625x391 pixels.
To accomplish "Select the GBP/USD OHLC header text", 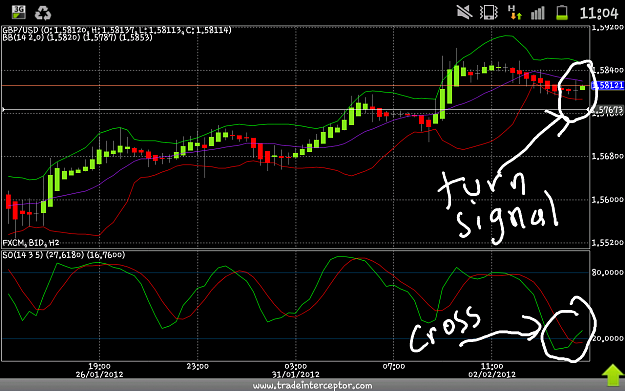I will tap(117, 30).
